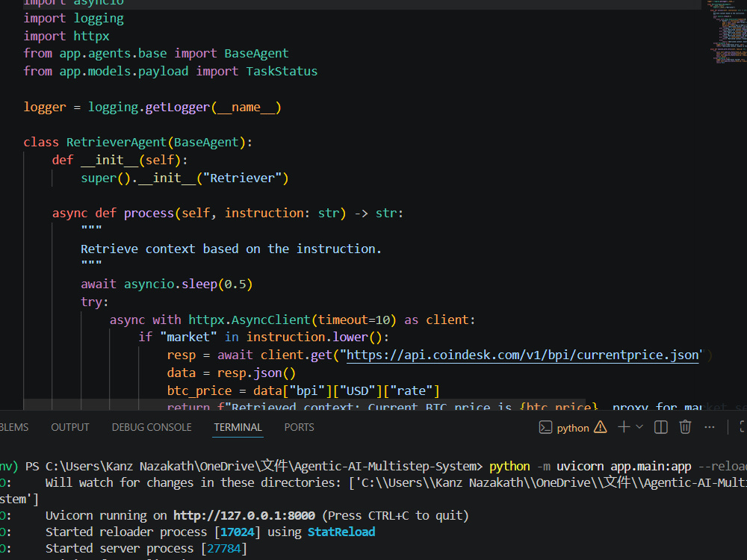Click the 'Retrieve context based on the instruction.' docstring
This screenshot has height=560, width=747.
[x=231, y=249]
